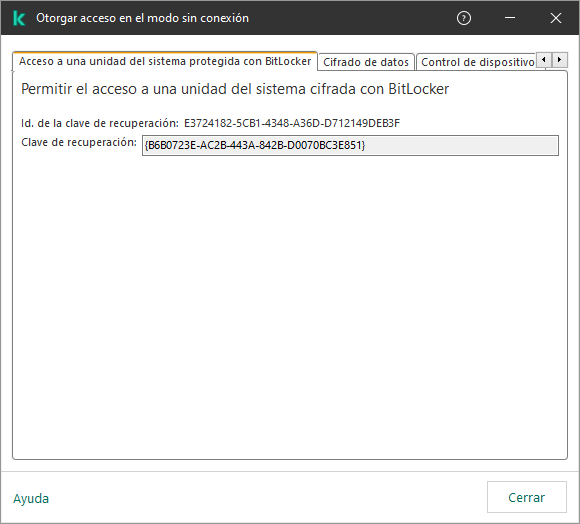
Task: Switch to the Cifrado de datos tab
Action: pyautogui.click(x=366, y=62)
